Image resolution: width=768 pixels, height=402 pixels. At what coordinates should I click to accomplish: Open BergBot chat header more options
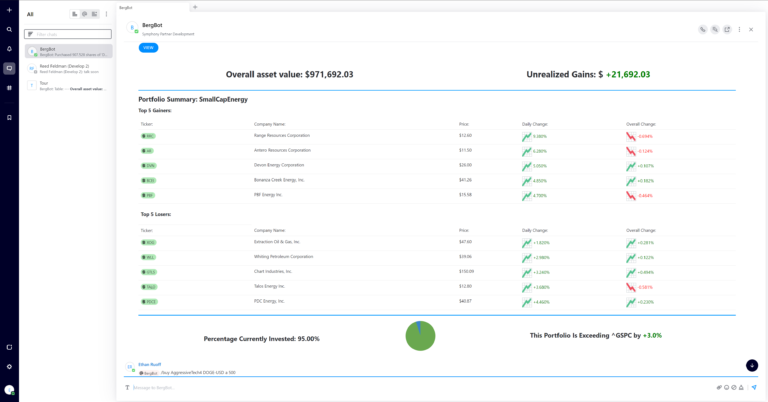[739, 29]
